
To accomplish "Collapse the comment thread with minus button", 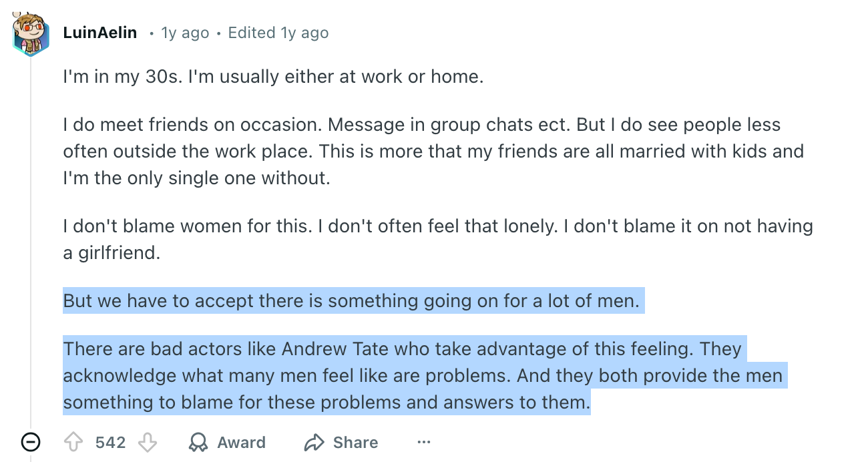I will pos(31,442).
